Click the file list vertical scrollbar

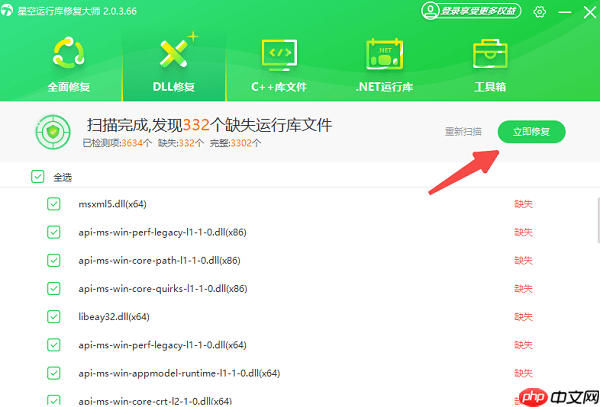598,220
